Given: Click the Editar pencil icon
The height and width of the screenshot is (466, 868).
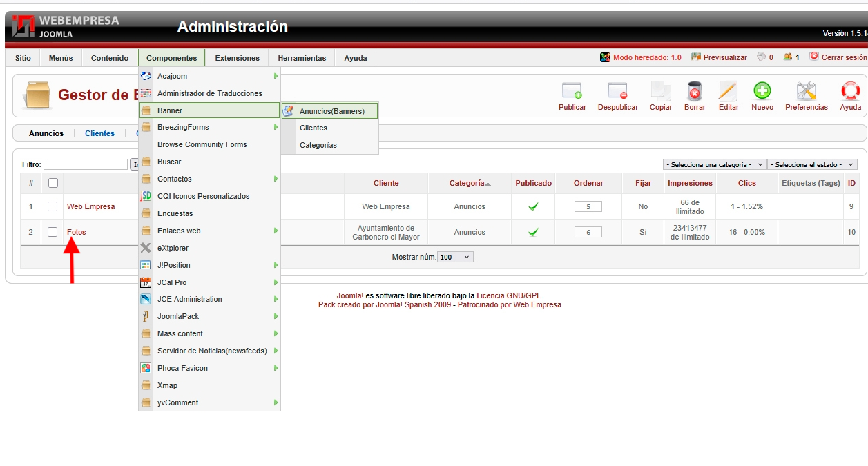Looking at the screenshot, I should point(729,92).
